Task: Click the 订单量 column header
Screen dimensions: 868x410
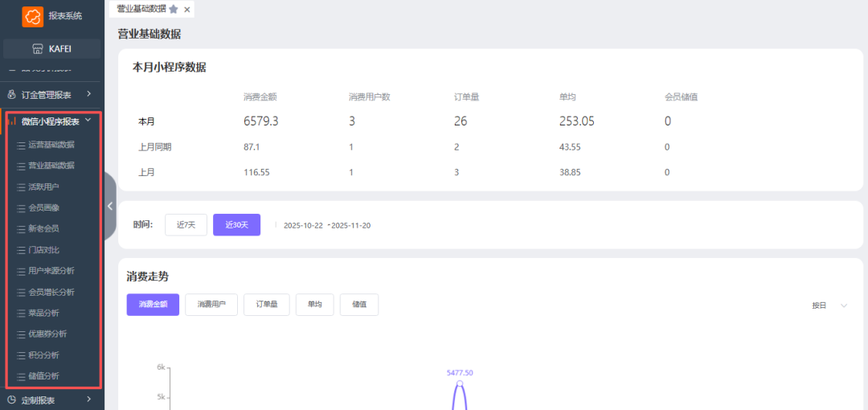Action: pos(466,97)
